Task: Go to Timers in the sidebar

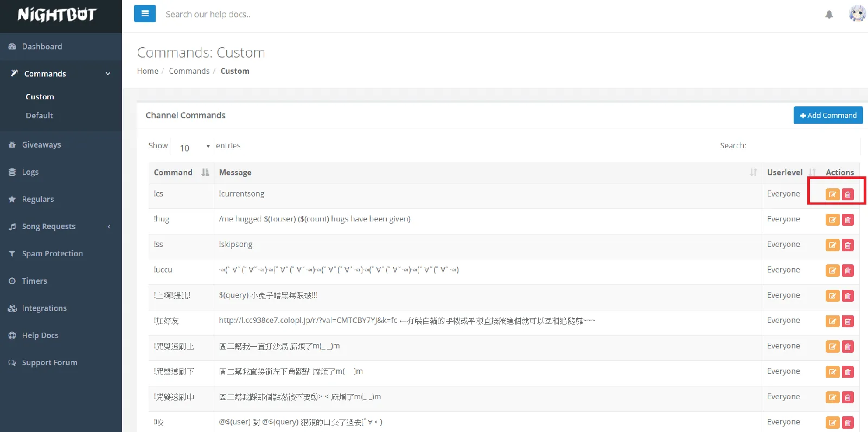Action: click(34, 281)
